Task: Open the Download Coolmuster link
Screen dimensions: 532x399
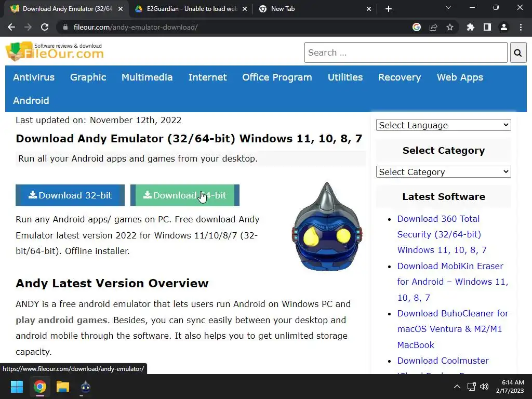Action: 443,361
